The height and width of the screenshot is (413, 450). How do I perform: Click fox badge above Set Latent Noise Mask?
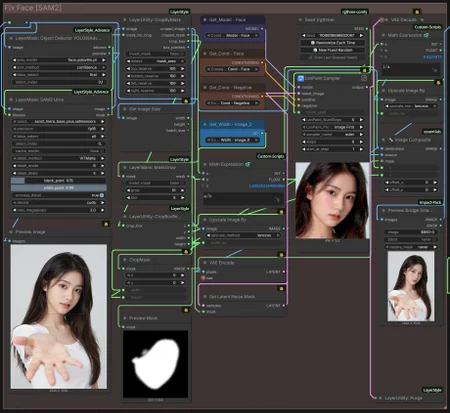pyautogui.click(x=281, y=288)
